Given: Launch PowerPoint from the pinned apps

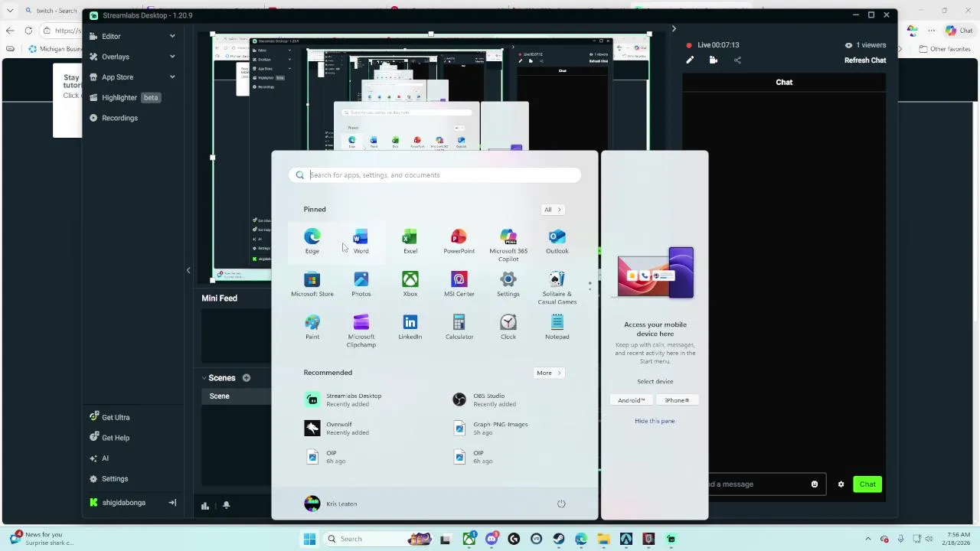Looking at the screenshot, I should coord(459,241).
